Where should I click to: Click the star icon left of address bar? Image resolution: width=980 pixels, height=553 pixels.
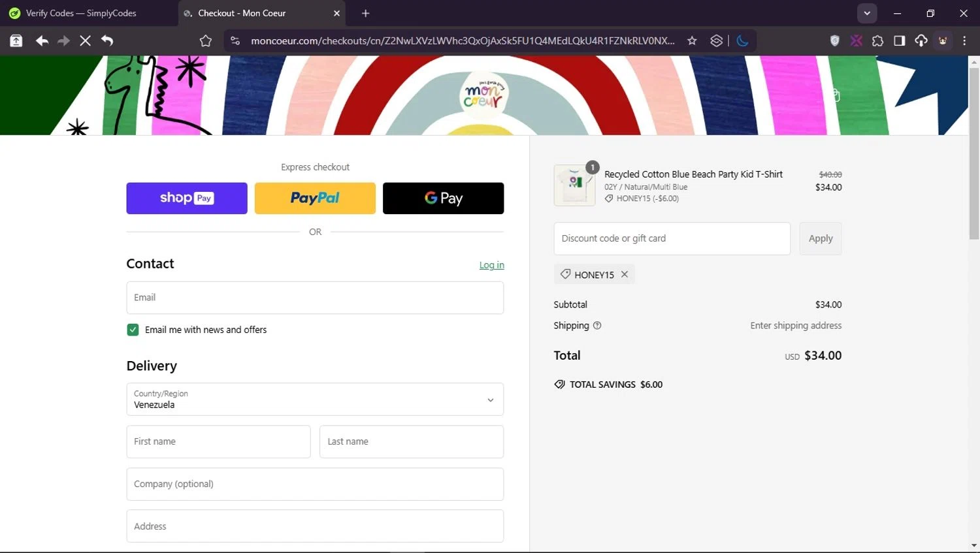coord(206,40)
